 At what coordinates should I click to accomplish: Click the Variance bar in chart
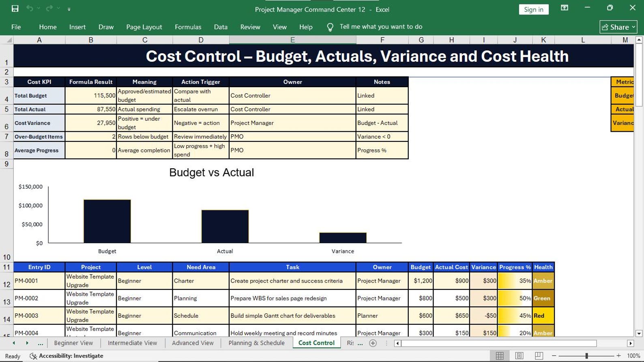(x=343, y=238)
